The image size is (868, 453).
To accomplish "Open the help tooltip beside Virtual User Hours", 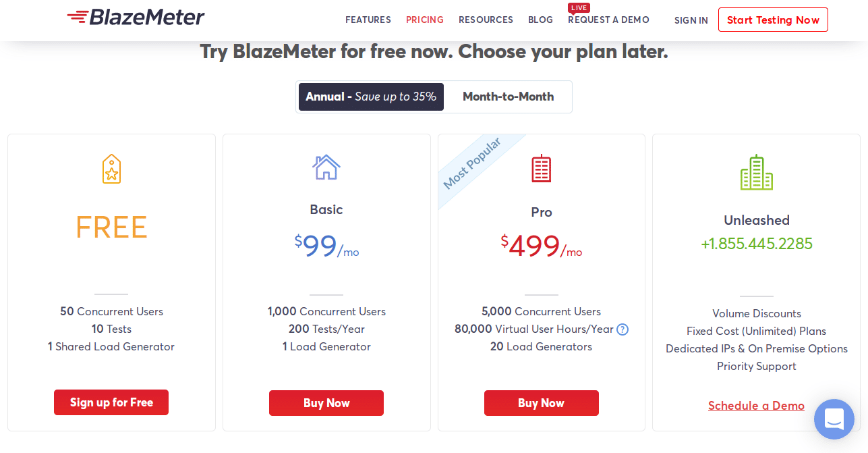I will point(622,329).
